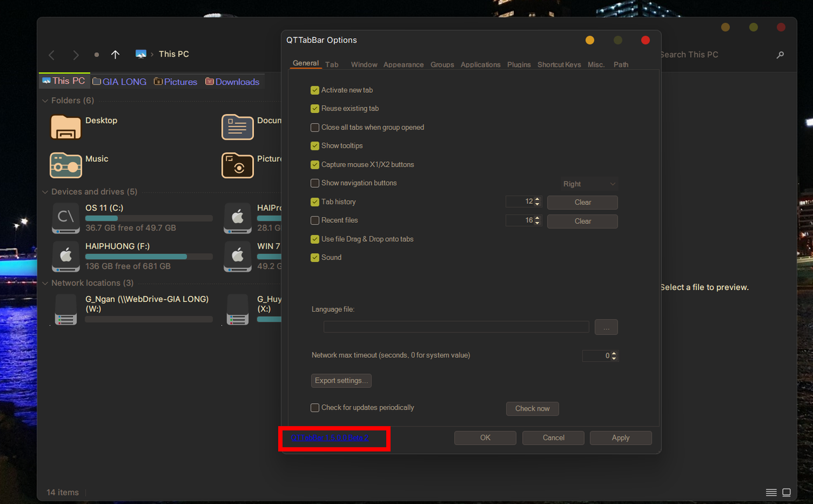
Task: Open the QTTabBar 1.5.0.0 Beta 2 link
Action: [x=330, y=437]
